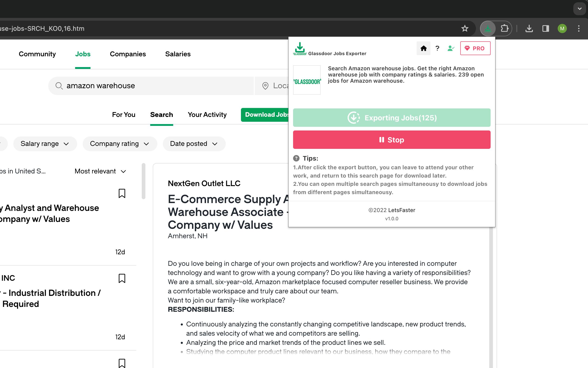Screen dimensions: 588x368
Task: Toggle the Chrome side panel icon
Action: coord(546,28)
